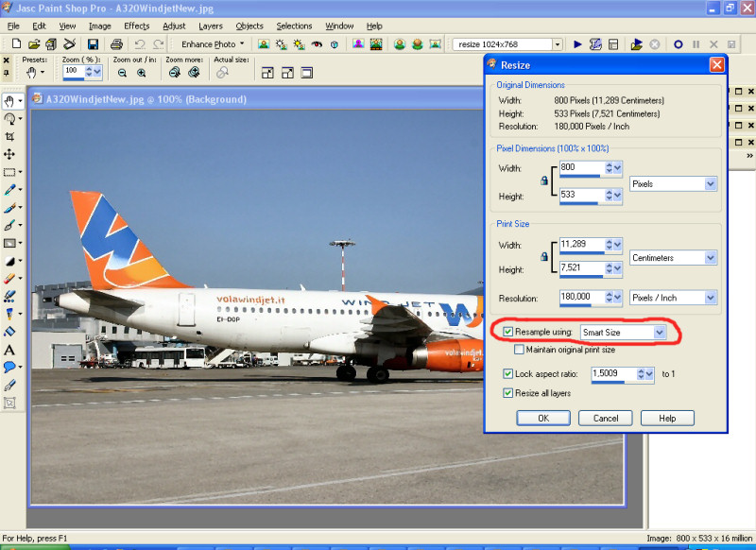Click the zoom out magnifier icon
The height and width of the screenshot is (550, 756).
122,73
